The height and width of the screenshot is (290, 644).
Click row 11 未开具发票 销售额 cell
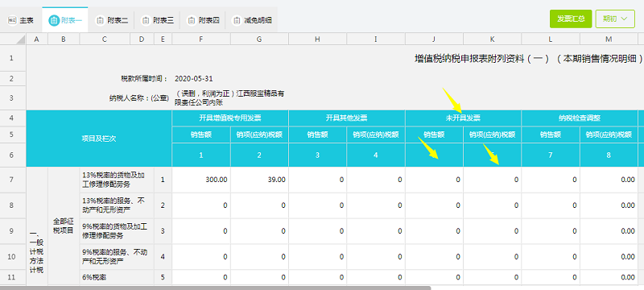tap(435, 277)
